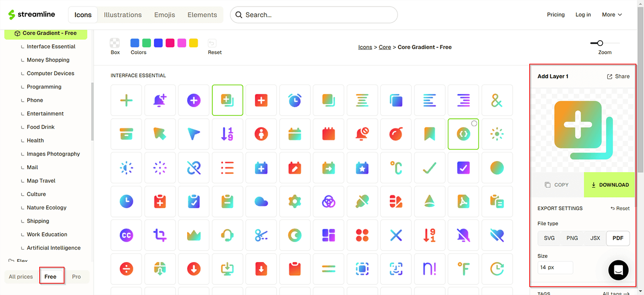The image size is (644, 295).
Task: Click the cloud icon
Action: point(261,201)
